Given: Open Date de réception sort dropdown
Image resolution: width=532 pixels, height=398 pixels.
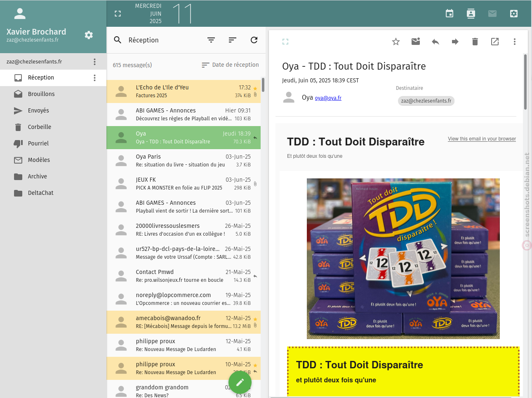Looking at the screenshot, I should [230, 65].
